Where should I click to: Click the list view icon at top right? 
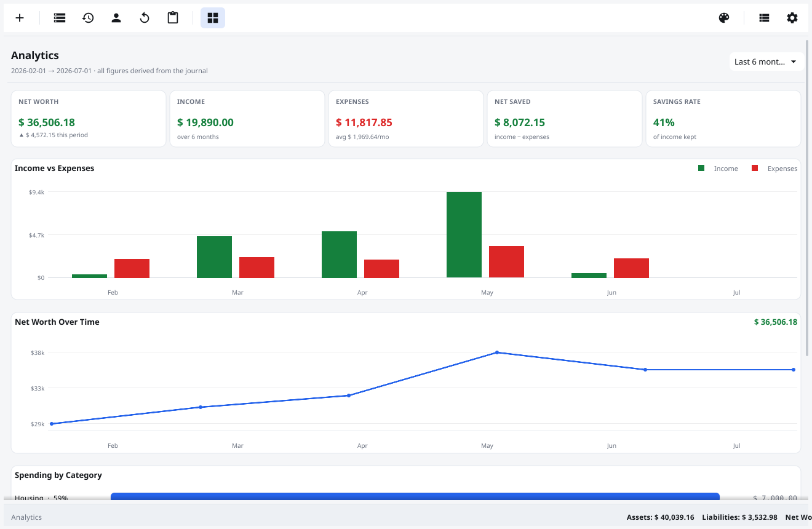click(x=764, y=18)
